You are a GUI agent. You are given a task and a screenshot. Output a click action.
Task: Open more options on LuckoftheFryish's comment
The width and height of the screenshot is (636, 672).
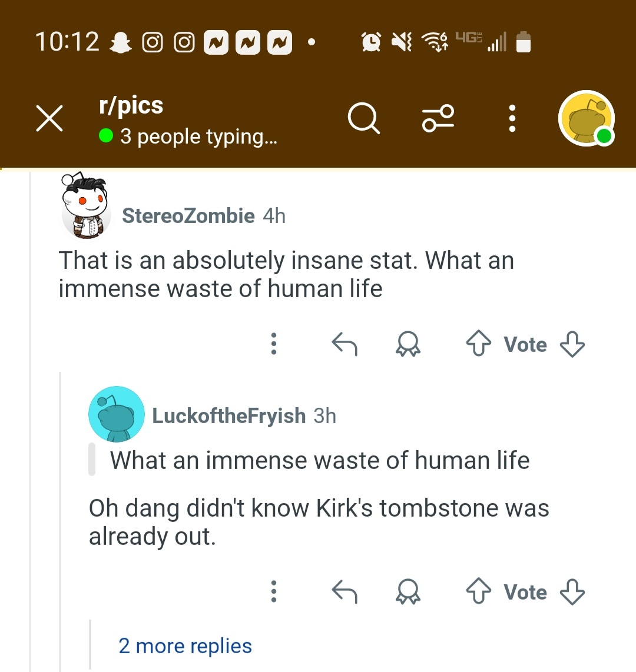coord(273,592)
